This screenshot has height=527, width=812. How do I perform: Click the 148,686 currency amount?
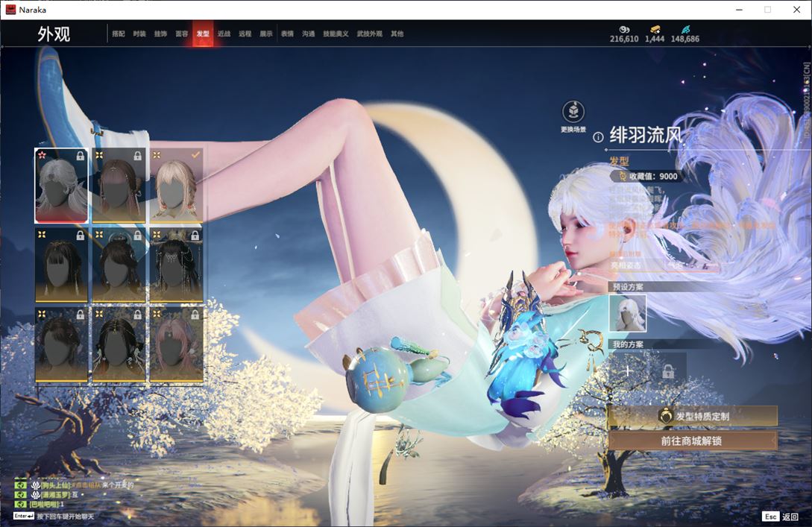coord(685,39)
